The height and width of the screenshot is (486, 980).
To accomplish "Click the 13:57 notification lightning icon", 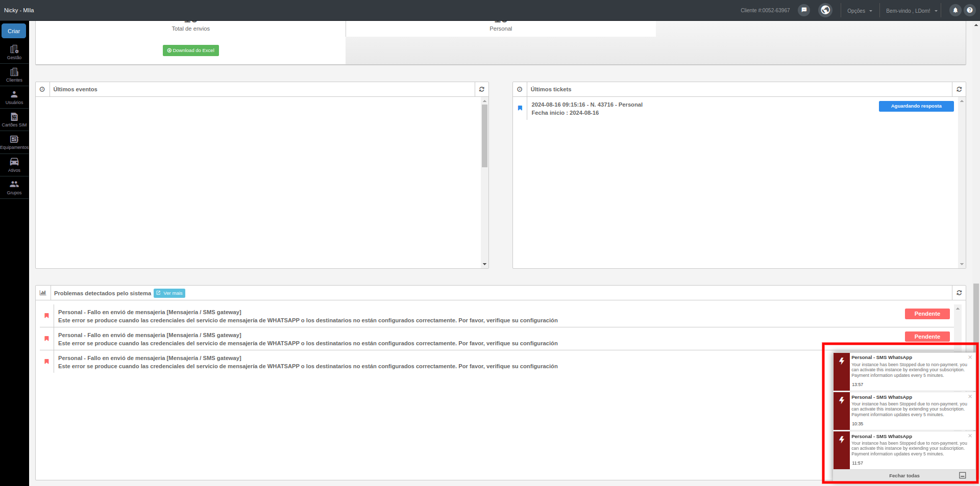I will click(x=842, y=361).
